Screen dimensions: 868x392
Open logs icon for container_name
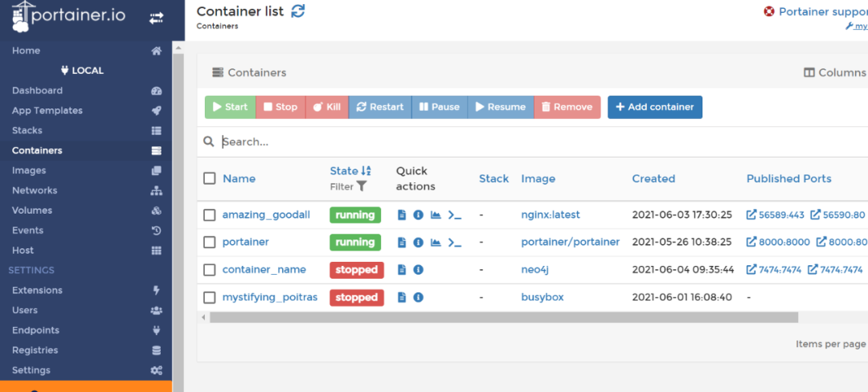click(402, 270)
